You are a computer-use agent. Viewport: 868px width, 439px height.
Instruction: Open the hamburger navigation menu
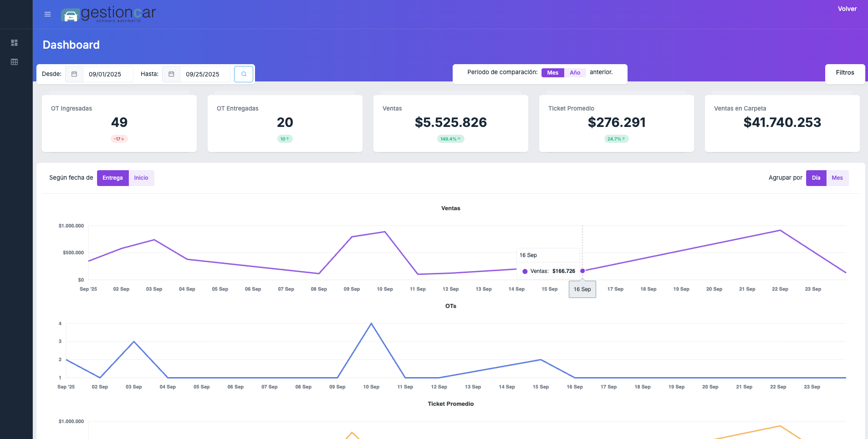[47, 14]
